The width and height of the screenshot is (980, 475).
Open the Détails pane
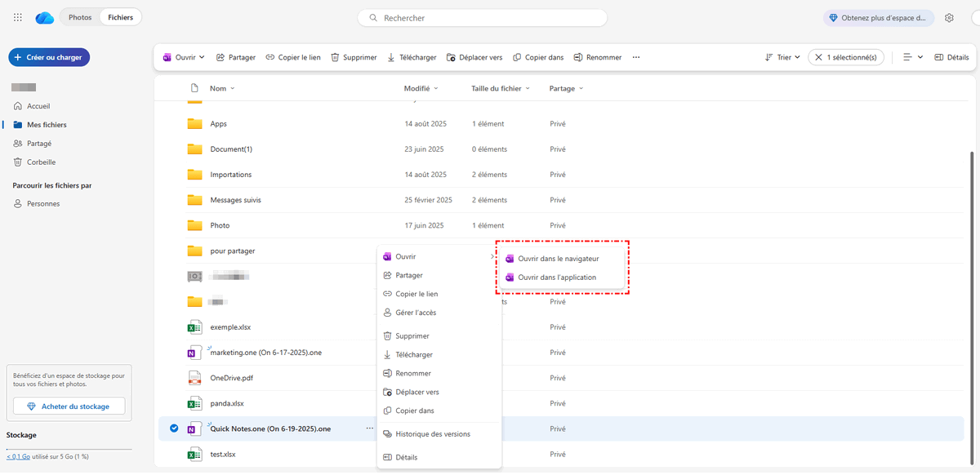click(x=951, y=58)
